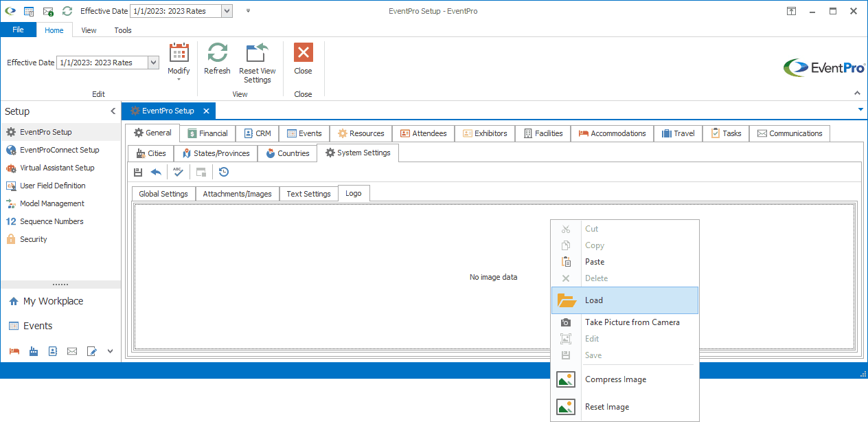
Task: Click the contacts card icon in nav bar
Action: [x=52, y=351]
